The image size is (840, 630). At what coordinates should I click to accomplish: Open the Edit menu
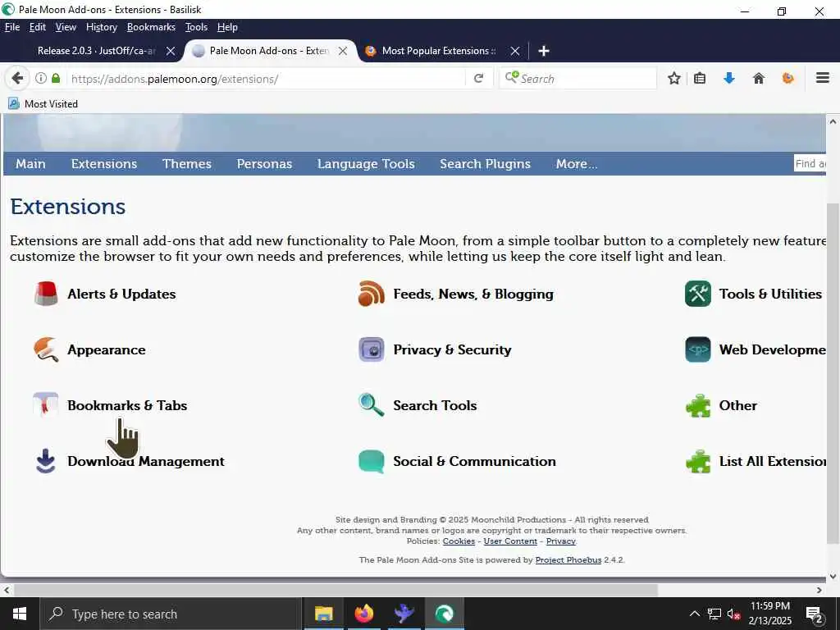coord(38,27)
